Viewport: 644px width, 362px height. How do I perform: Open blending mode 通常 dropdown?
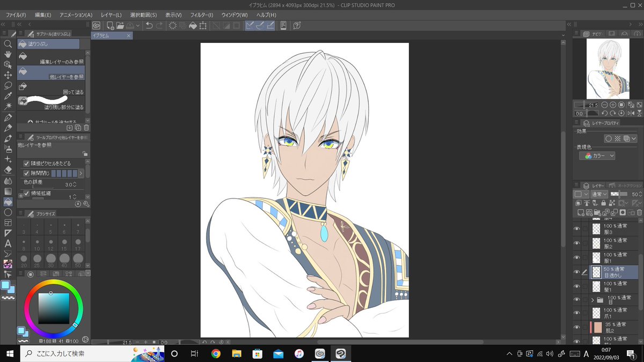tap(599, 194)
